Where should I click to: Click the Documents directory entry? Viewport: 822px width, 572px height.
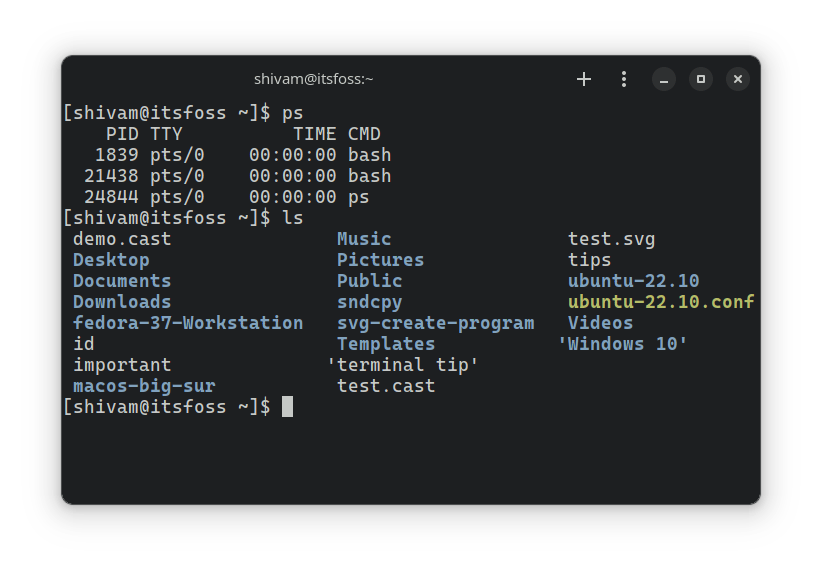122,281
